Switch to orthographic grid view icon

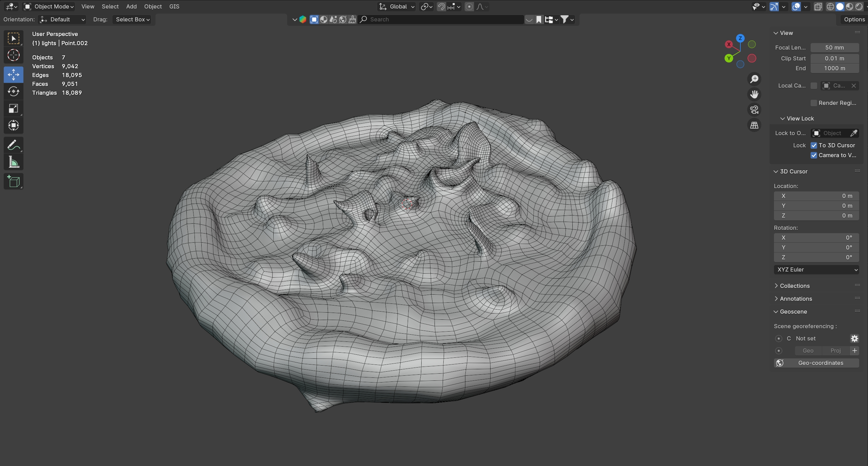754,125
